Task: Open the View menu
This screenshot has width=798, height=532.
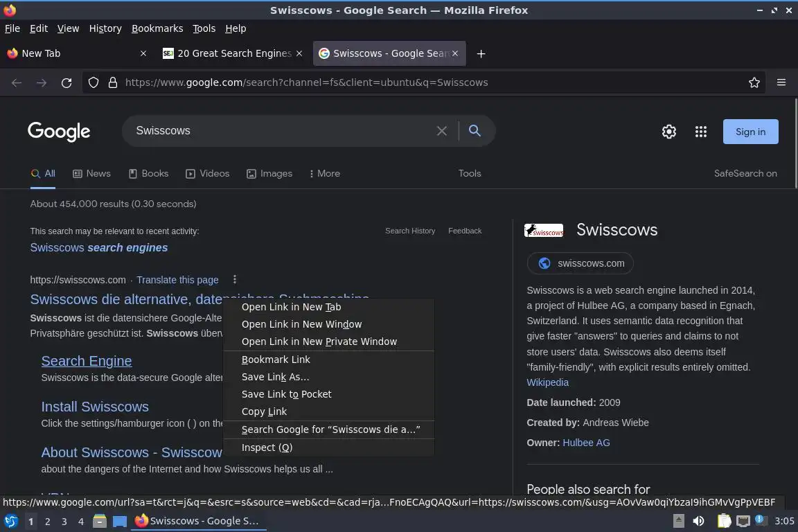Action: coord(68,28)
